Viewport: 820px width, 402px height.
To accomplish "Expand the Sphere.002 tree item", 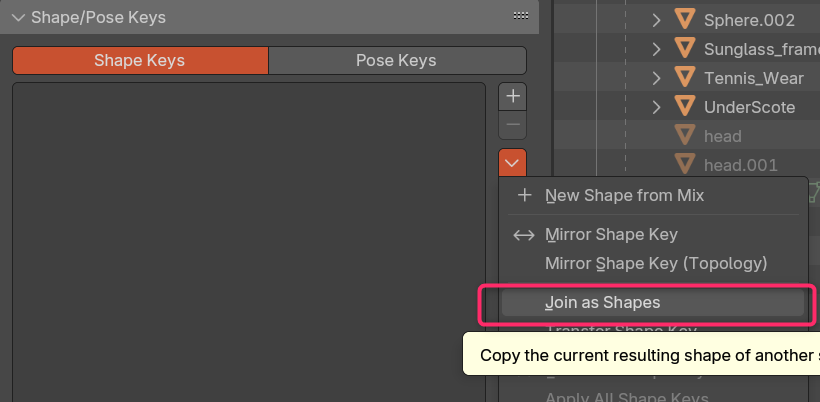I will [x=656, y=20].
